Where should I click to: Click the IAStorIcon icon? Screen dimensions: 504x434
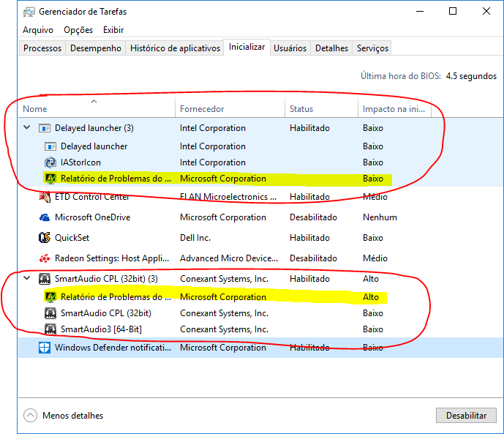pos(50,162)
